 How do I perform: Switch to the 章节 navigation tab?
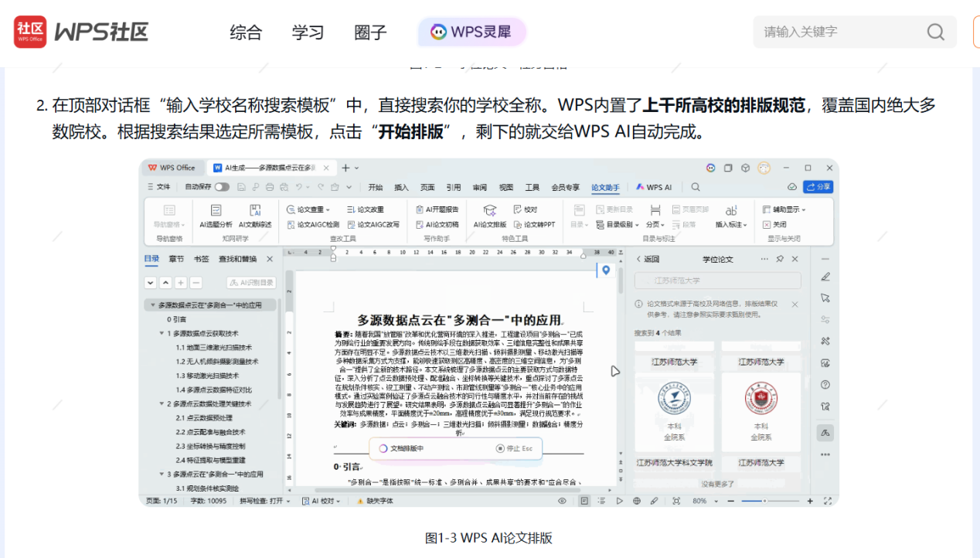coord(176,259)
